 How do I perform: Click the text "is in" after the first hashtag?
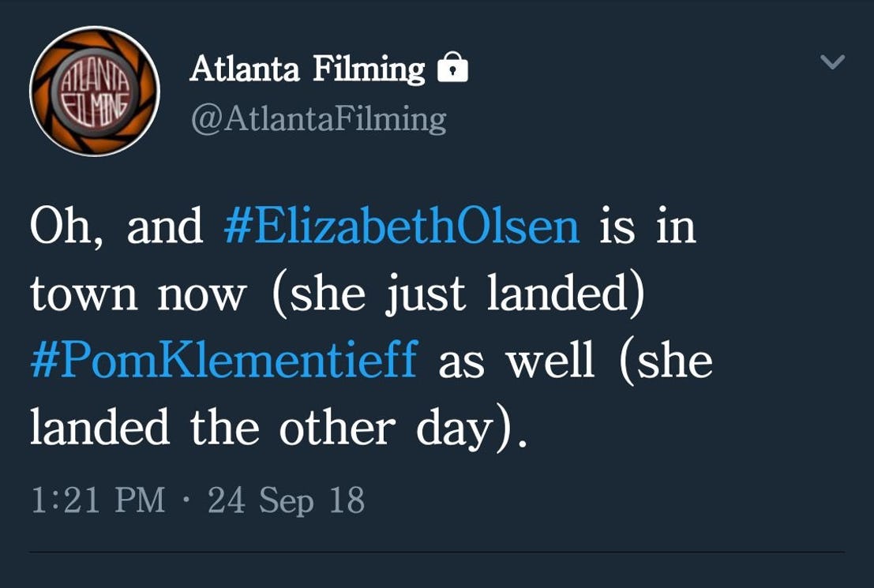pyautogui.click(x=647, y=227)
